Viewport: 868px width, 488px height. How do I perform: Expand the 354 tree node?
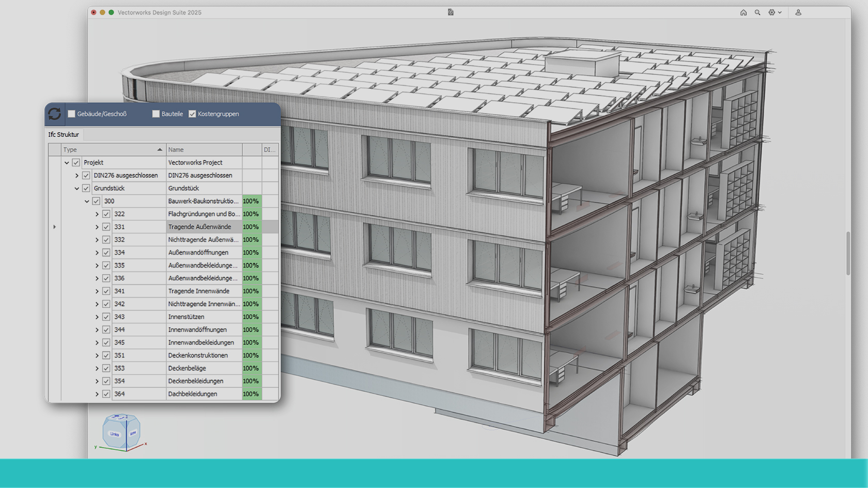(x=97, y=381)
